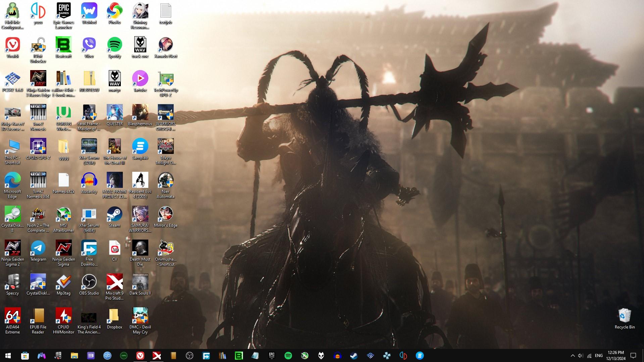Viewport: 644px width, 362px height.
Task: Open the Telegram desktop shortcut
Action: [x=38, y=248]
